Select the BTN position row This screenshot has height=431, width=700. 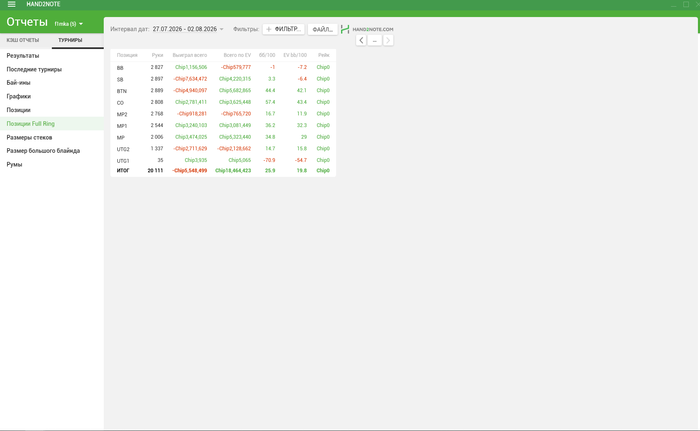[223, 91]
